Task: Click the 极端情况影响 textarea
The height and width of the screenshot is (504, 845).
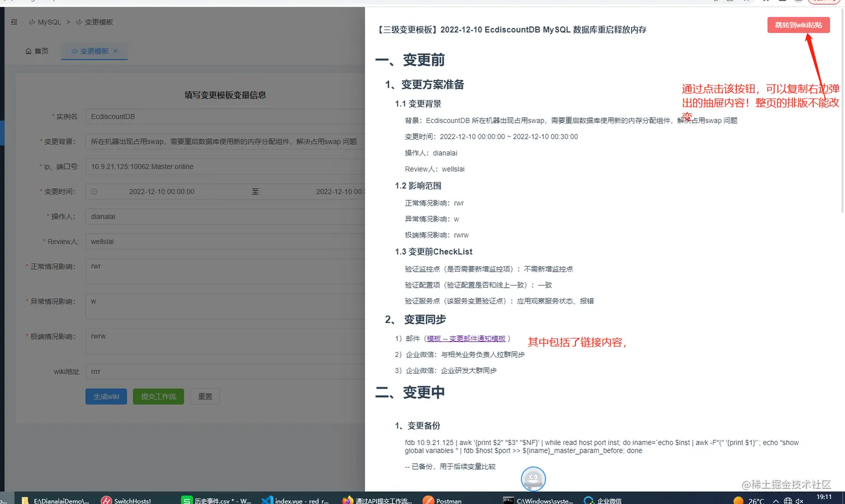Action: click(x=225, y=341)
